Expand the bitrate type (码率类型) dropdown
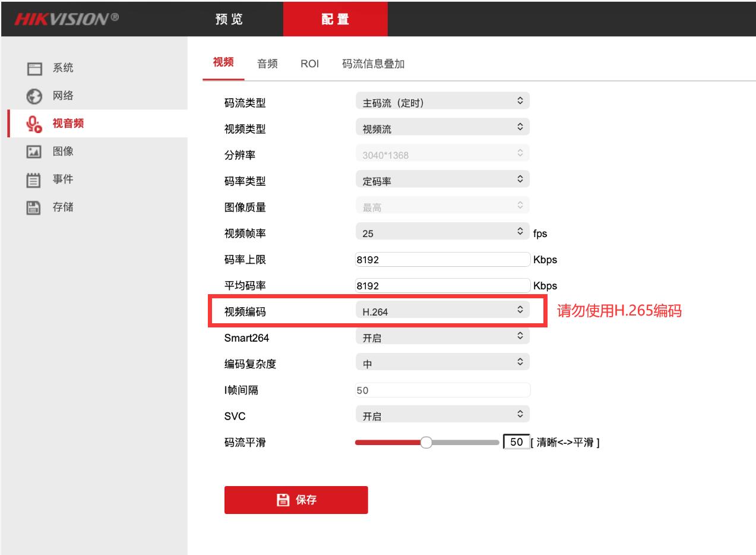 (442, 180)
